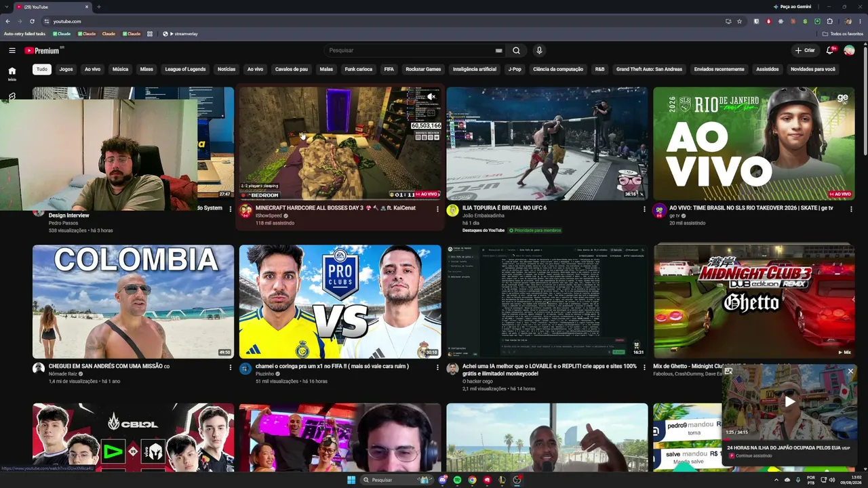
Task: Click the magnifier search button
Action: [517, 50]
